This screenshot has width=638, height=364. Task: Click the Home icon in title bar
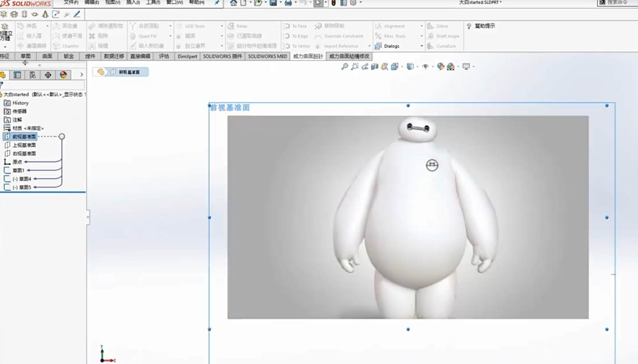click(233, 3)
